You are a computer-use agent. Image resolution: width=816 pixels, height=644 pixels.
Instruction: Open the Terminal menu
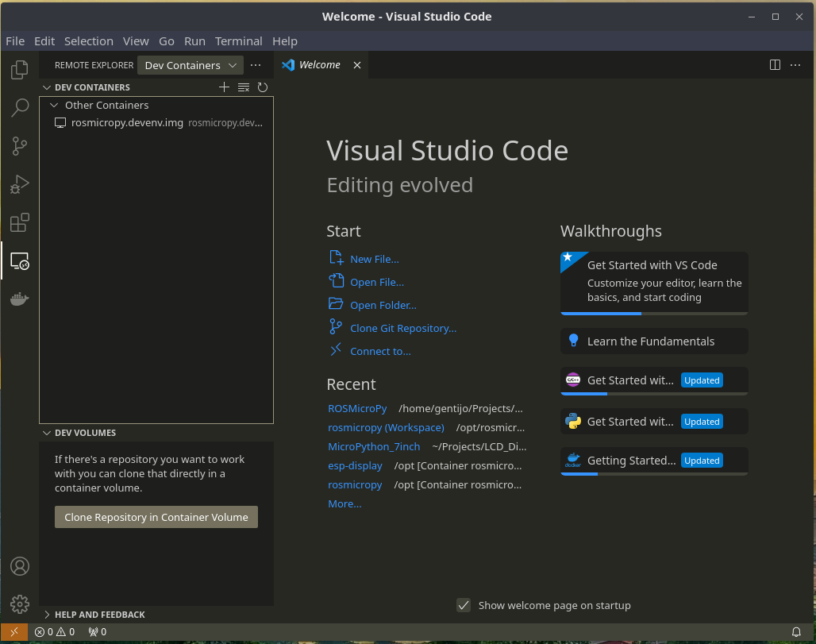click(238, 41)
